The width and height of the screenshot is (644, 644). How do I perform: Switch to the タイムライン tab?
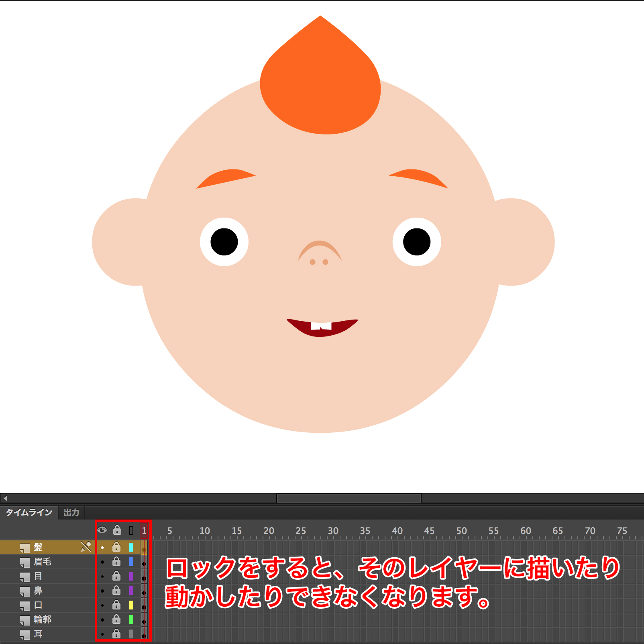pos(29,512)
